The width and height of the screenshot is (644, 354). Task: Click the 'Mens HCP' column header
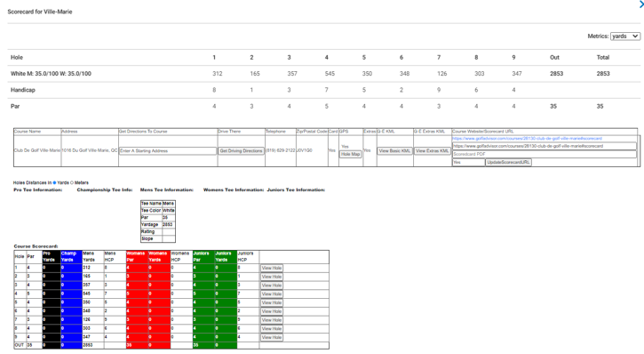pos(115,256)
